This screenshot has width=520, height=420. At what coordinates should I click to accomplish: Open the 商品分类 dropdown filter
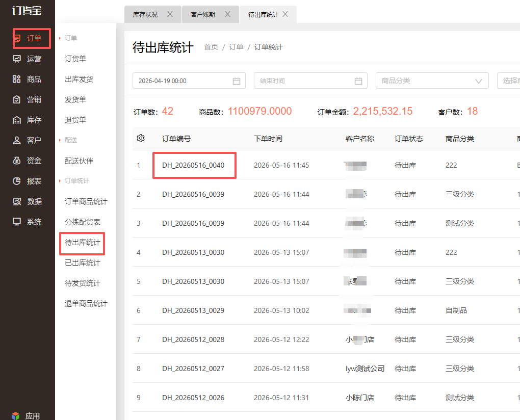[x=432, y=81]
